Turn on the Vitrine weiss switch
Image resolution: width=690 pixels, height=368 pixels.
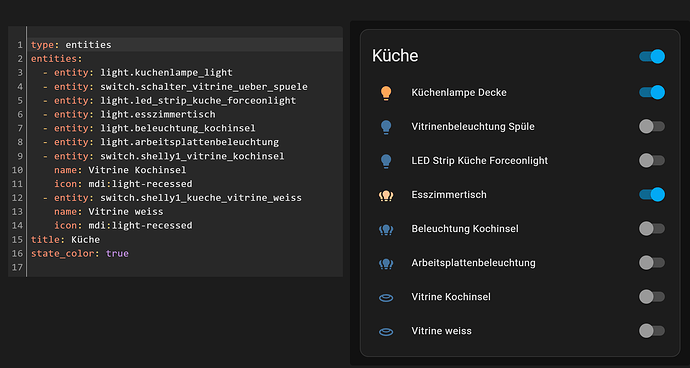click(x=652, y=331)
